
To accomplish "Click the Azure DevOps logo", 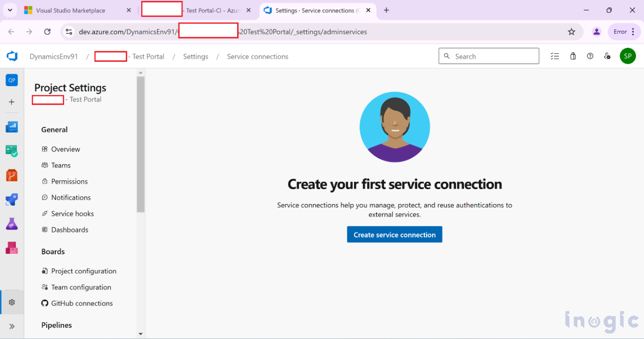I will [x=12, y=56].
